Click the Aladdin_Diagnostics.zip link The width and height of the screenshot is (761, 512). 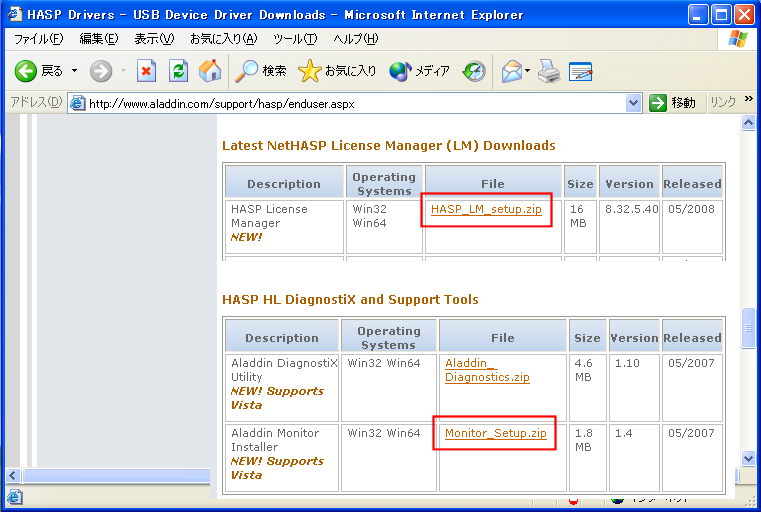click(x=487, y=370)
